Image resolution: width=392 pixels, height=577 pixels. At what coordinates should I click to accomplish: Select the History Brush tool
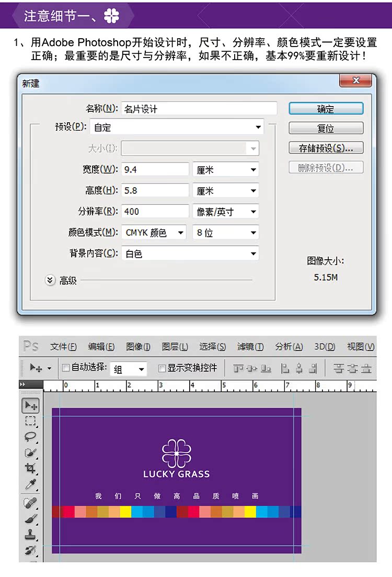point(30,550)
